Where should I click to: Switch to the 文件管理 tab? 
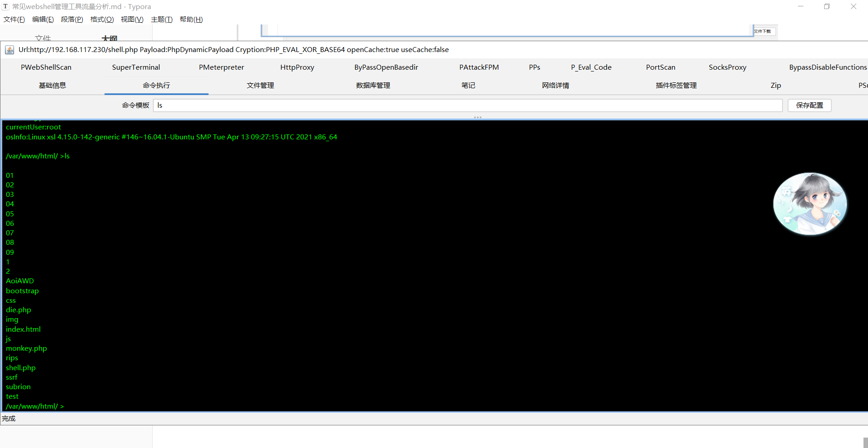[260, 86]
